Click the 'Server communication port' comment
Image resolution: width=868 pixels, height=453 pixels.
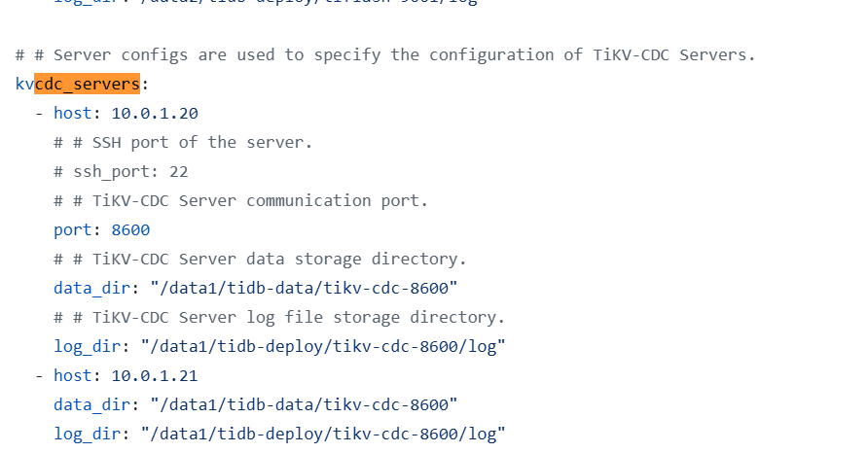point(241,200)
